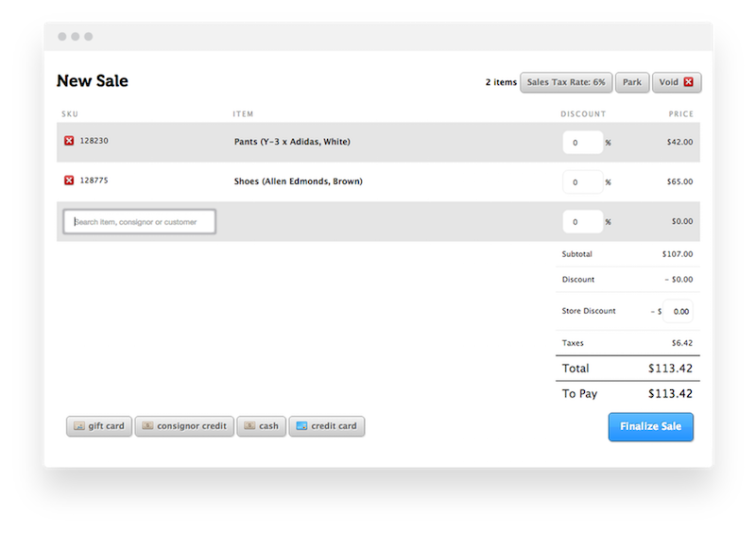Image resolution: width=756 pixels, height=533 pixels.
Task: Click the Subtotal $107.00 value
Action: point(678,254)
